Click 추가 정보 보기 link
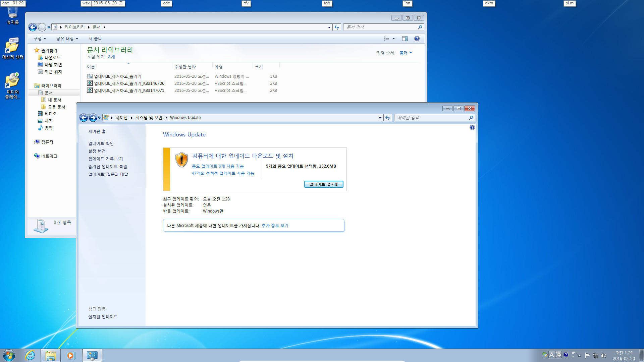 pyautogui.click(x=275, y=226)
